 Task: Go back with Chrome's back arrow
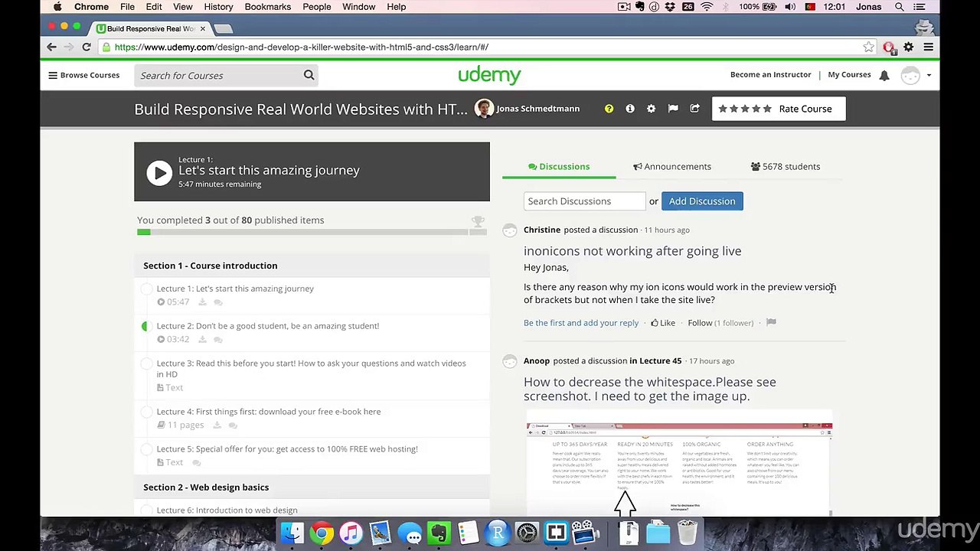[x=52, y=47]
